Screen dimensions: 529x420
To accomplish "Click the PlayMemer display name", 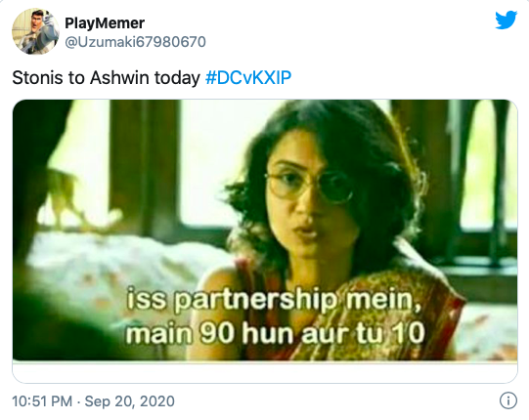I will point(105,23).
